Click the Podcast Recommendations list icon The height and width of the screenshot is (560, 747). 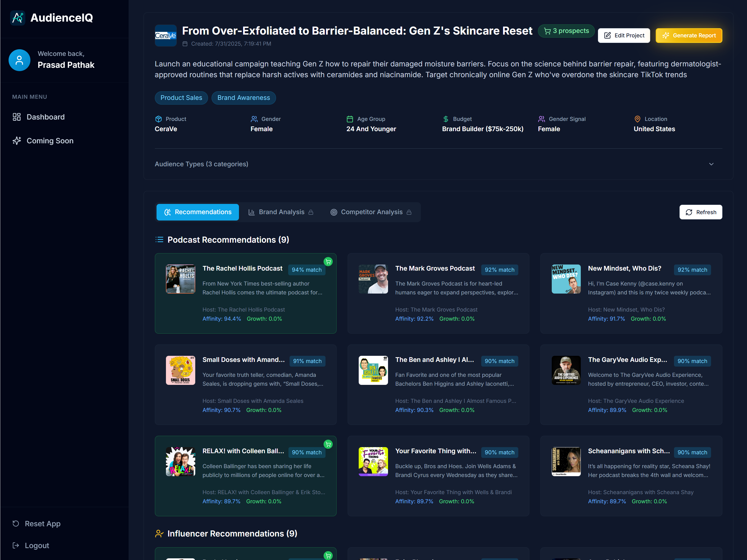click(x=159, y=240)
